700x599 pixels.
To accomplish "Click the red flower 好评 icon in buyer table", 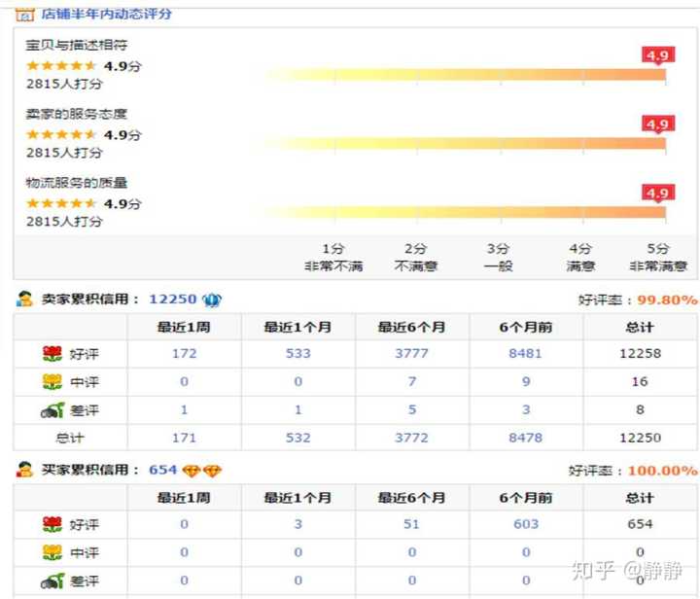I will click(x=52, y=524).
